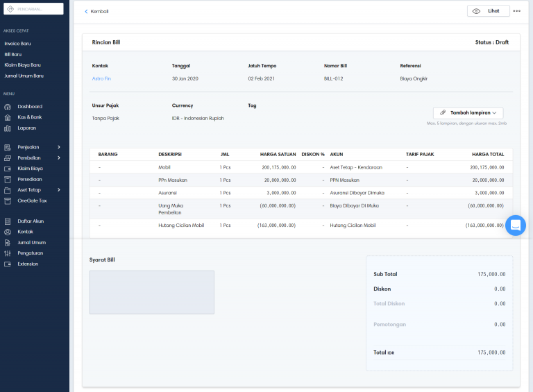Expand the Pembelian submenu chevron
Screen dimensions: 533x392
click(x=59, y=158)
